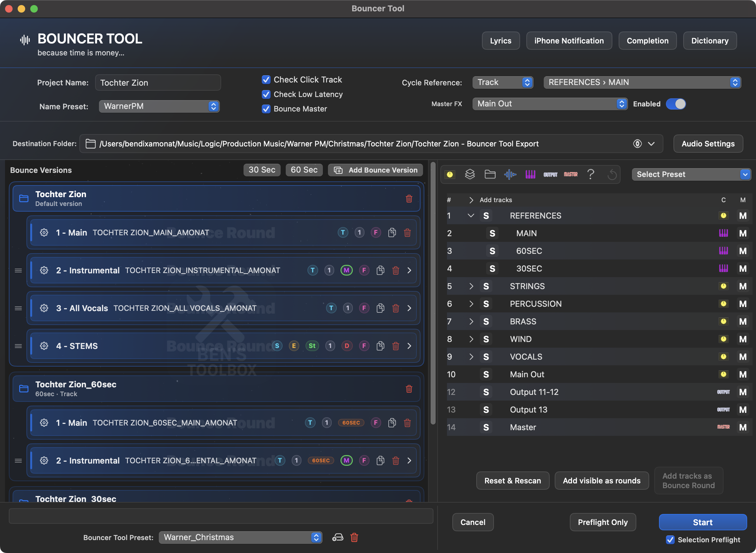Click the undo reset arrow icon

click(612, 174)
